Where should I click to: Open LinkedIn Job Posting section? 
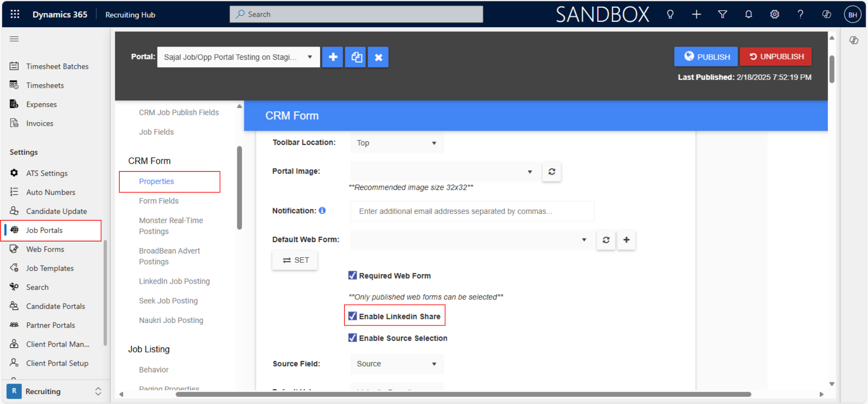point(174,281)
